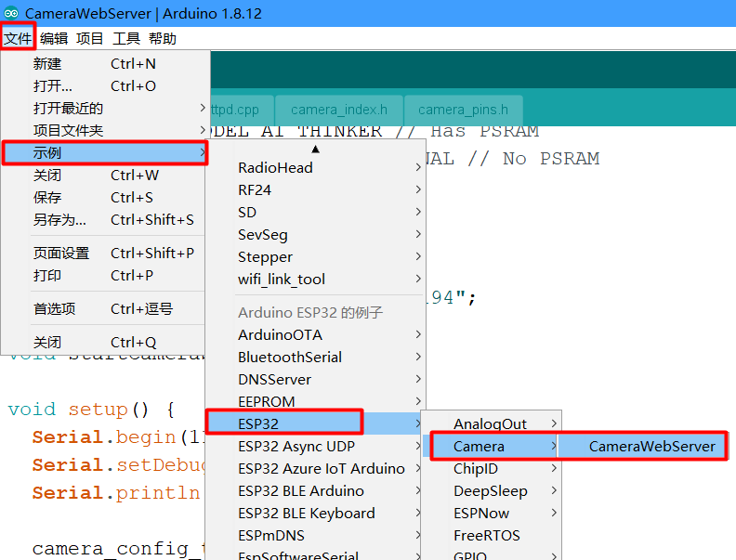Screen dimensions: 736x560
Task: Expand AnalogOut examples
Action: [x=492, y=423]
